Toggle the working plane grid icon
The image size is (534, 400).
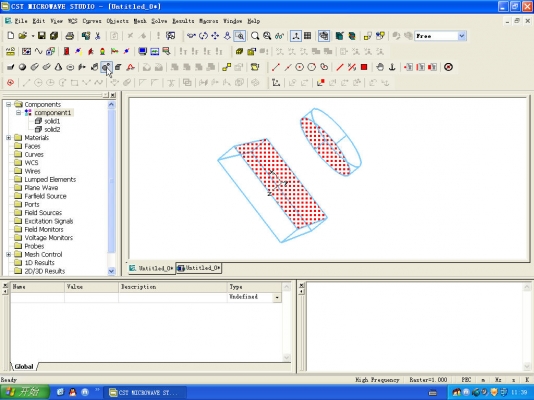coord(308,36)
